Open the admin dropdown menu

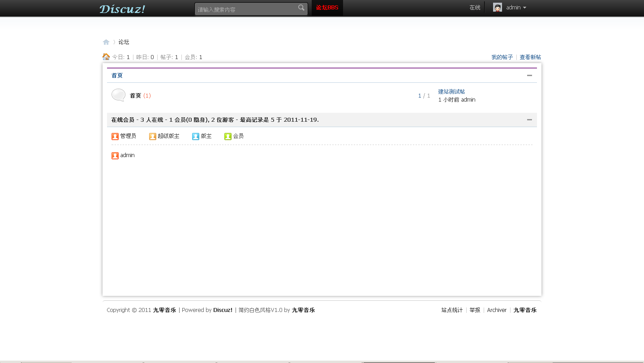click(516, 8)
